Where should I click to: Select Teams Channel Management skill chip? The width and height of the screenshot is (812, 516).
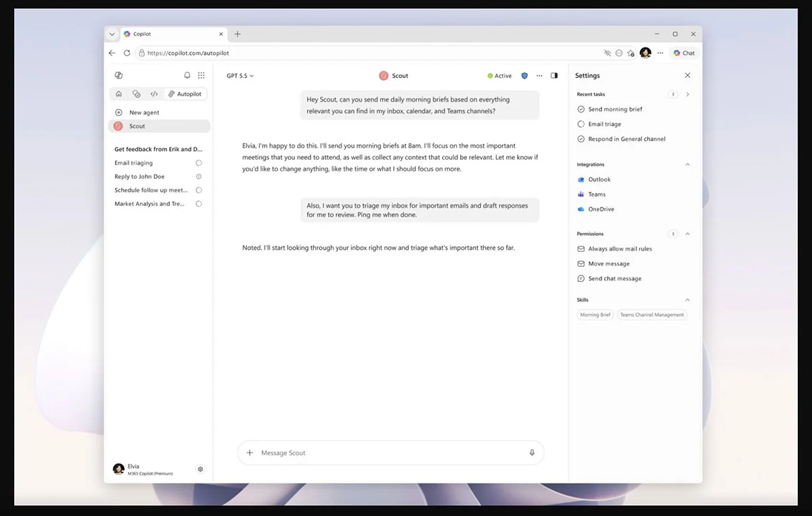point(652,315)
